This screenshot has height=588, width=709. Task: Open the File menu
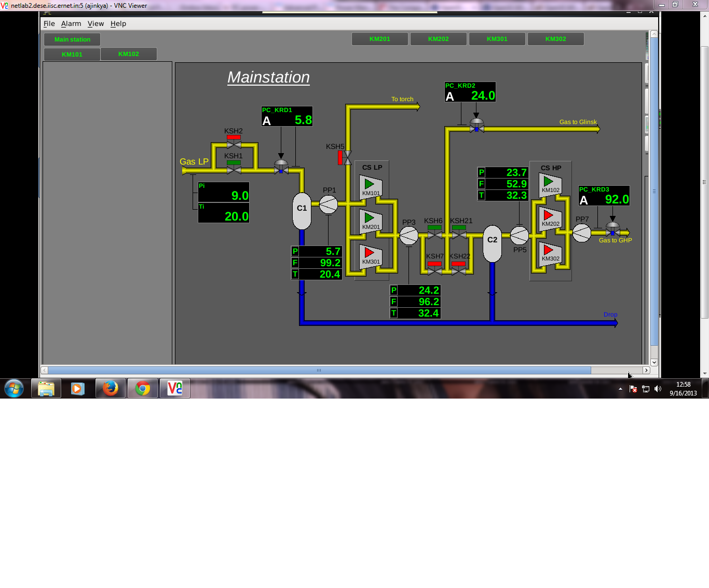[49, 24]
